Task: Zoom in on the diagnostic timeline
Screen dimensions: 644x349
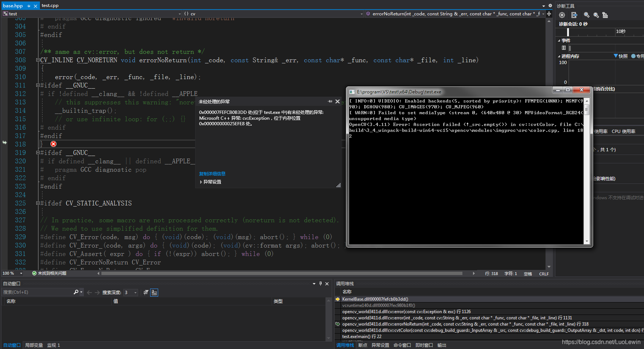Action: click(587, 15)
